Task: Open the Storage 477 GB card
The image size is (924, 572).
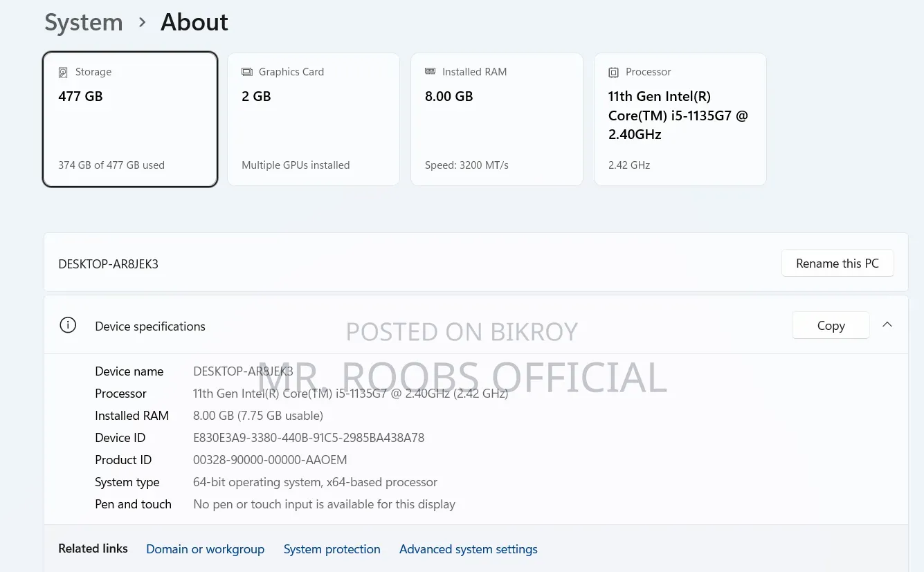Action: click(130, 119)
